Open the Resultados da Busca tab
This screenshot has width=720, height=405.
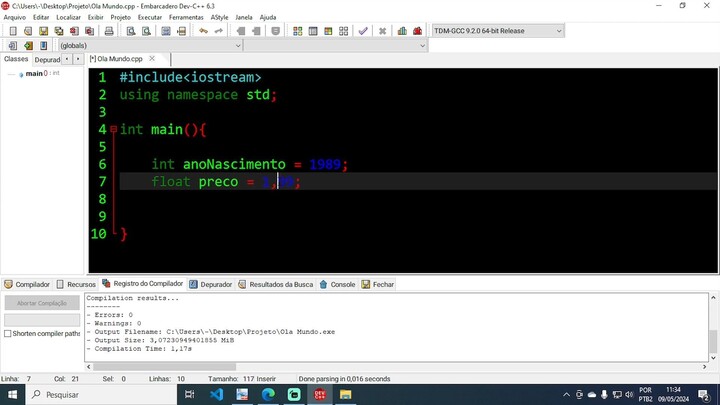click(x=276, y=284)
